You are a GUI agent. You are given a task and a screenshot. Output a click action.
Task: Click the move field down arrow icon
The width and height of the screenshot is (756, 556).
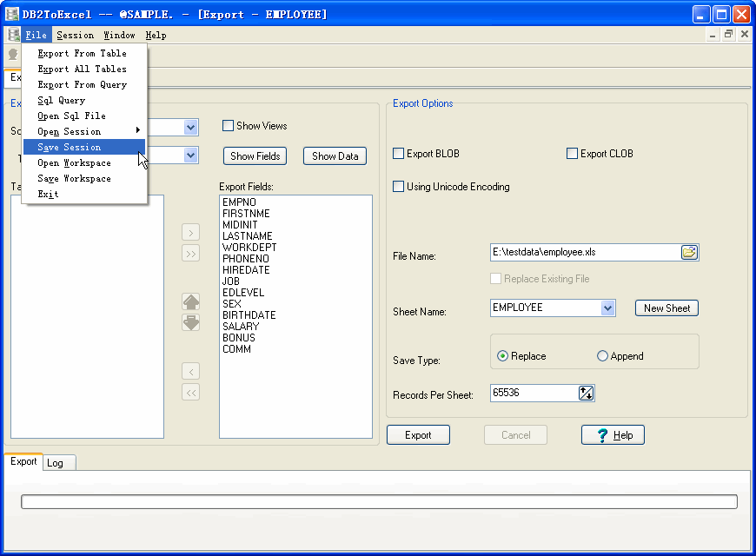[x=191, y=322]
